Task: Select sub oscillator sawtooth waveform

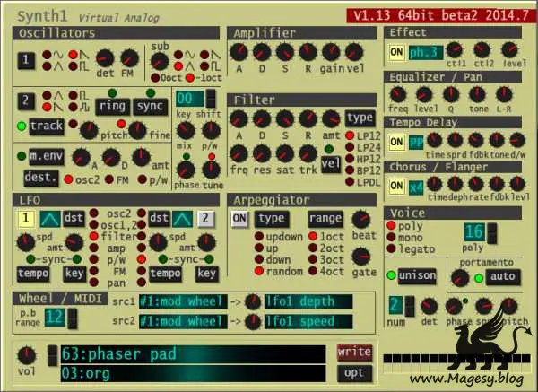Action: (204, 55)
